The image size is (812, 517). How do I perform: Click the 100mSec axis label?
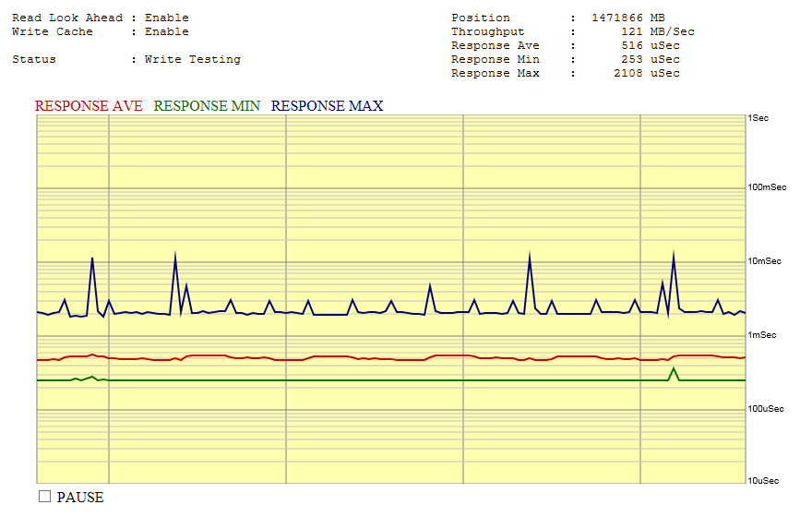[x=766, y=187]
